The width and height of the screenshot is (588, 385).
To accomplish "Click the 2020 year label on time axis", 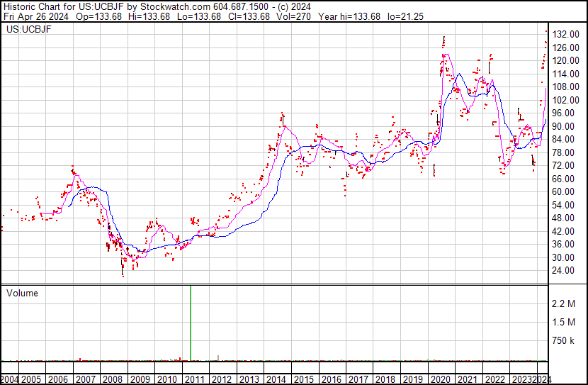I will coord(439,379).
